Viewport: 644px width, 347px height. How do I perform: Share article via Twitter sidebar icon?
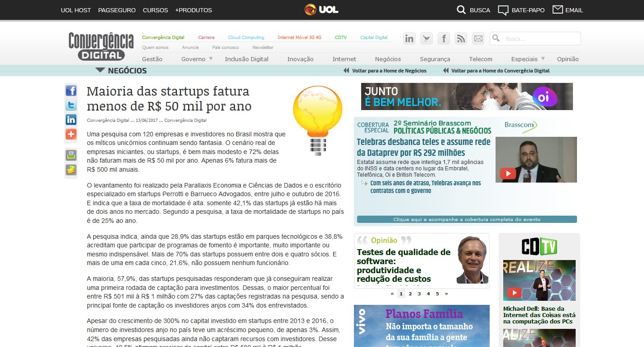coord(71,106)
